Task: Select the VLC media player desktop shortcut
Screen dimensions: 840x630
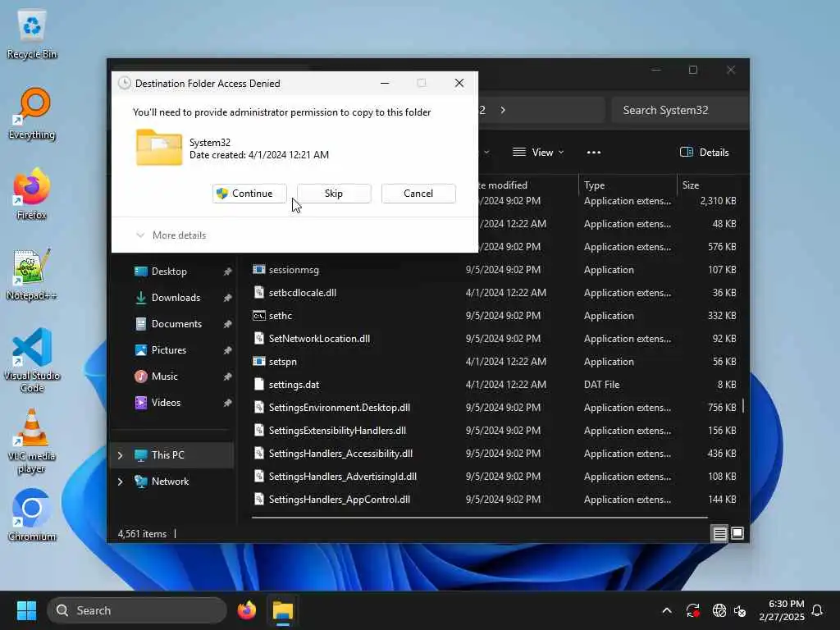Action: pos(32,441)
